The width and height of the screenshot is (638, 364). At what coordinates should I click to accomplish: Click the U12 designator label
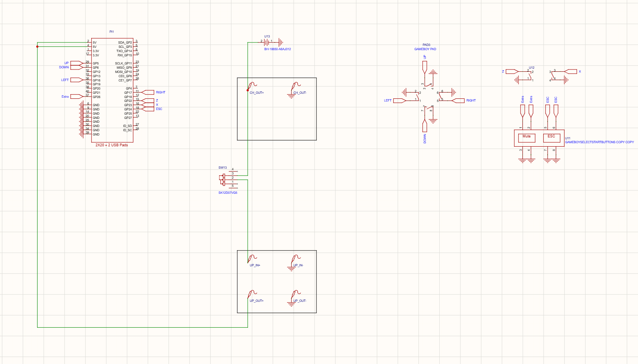point(532,68)
